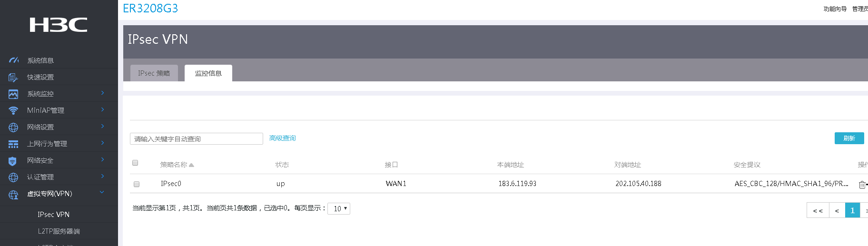
Task: Toggle the select-all checkbox in table header
Action: 135,163
